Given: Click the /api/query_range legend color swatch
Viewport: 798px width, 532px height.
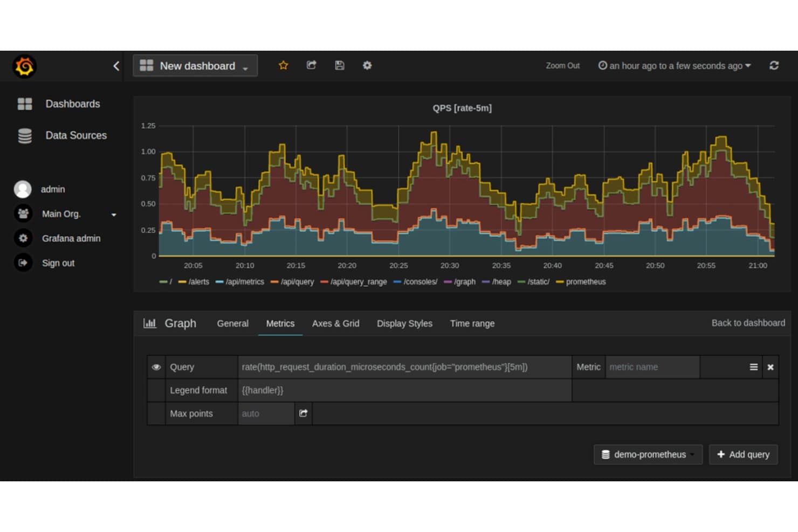Looking at the screenshot, I should (324, 282).
